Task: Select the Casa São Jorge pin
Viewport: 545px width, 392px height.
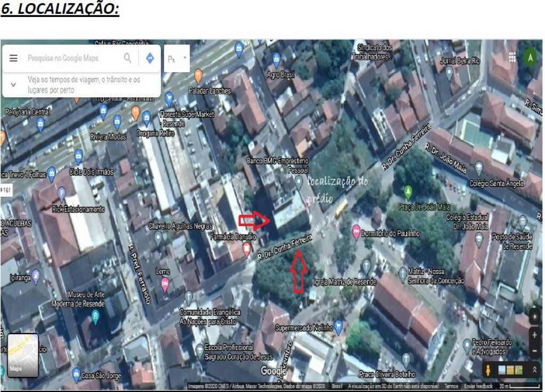Action: (77, 375)
